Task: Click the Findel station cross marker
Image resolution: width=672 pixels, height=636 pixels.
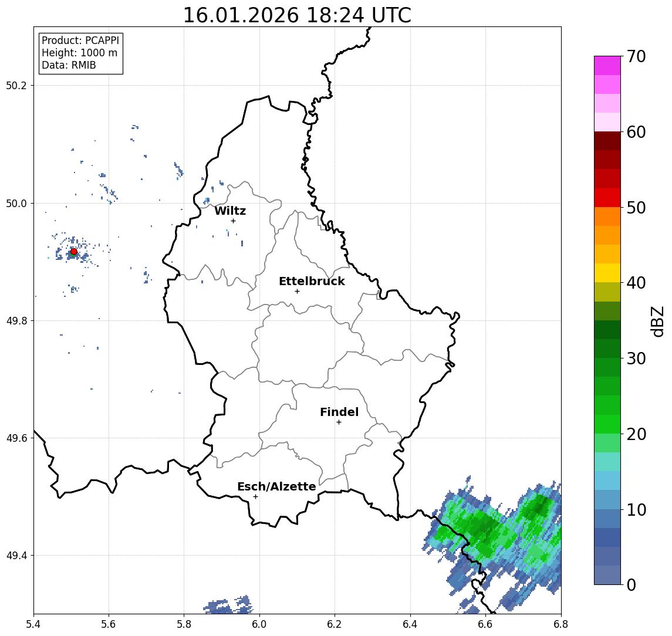Action: (x=339, y=422)
